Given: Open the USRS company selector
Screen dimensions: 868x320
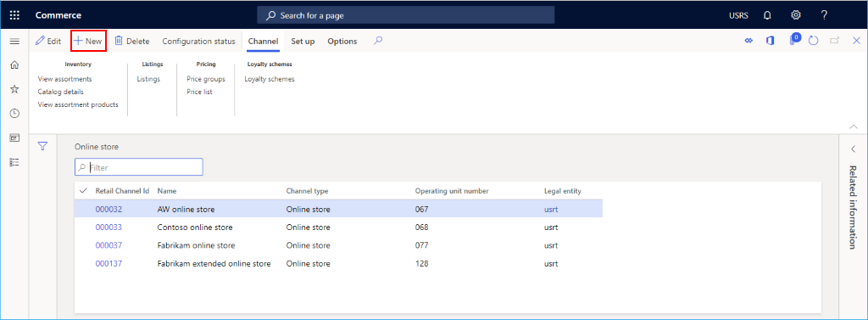Looking at the screenshot, I should (738, 15).
